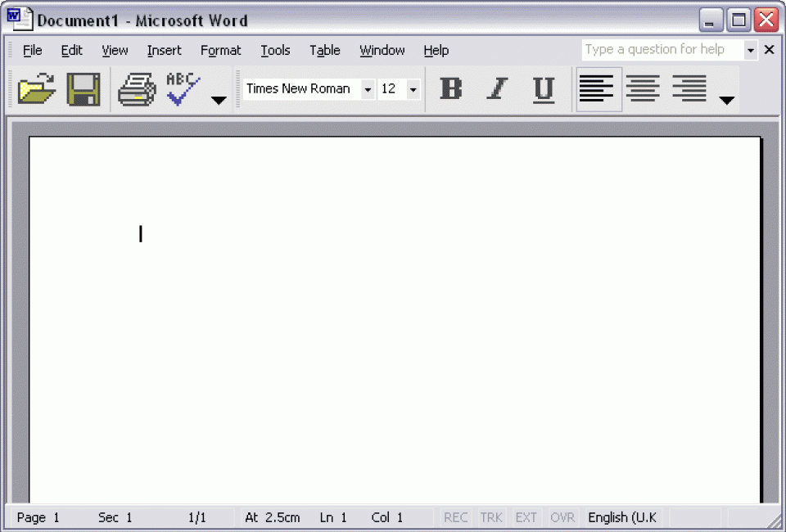Click in the help question box
The width and height of the screenshot is (786, 532).
661,50
